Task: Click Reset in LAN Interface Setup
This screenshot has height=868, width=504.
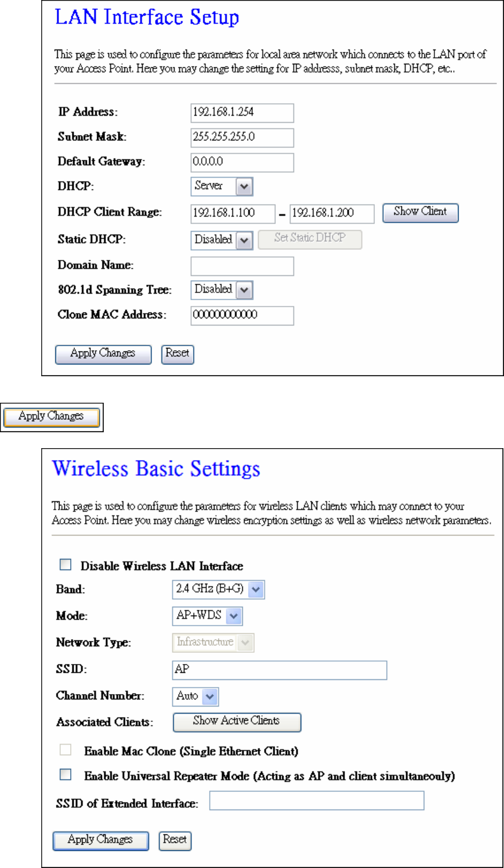Action: (177, 354)
